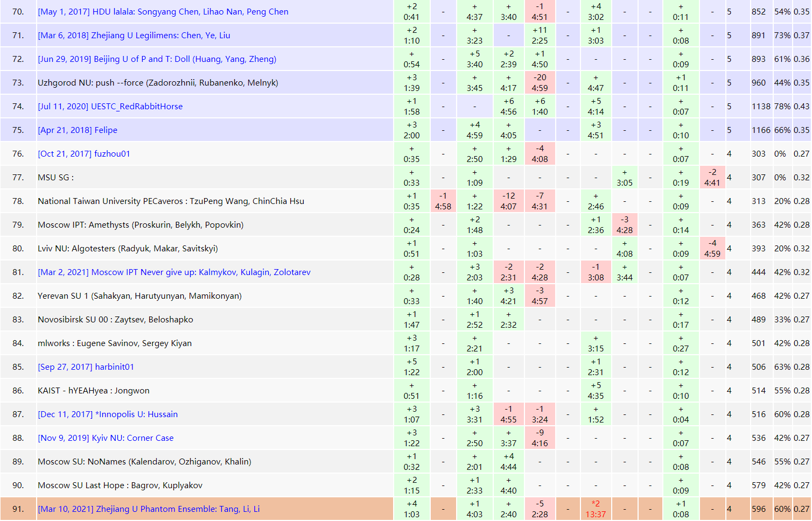
Task: Select the UESTC_RedRabbitHorse entry link
Action: 110,107
